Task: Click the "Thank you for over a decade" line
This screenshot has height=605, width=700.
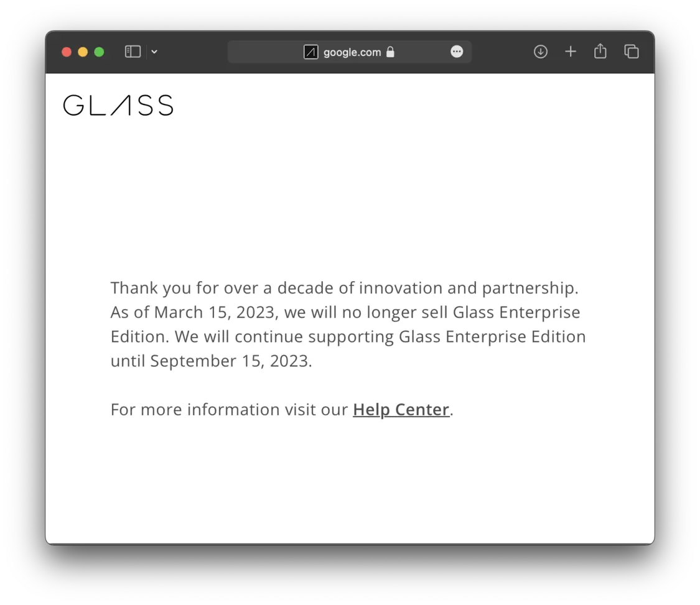Action: (x=249, y=289)
